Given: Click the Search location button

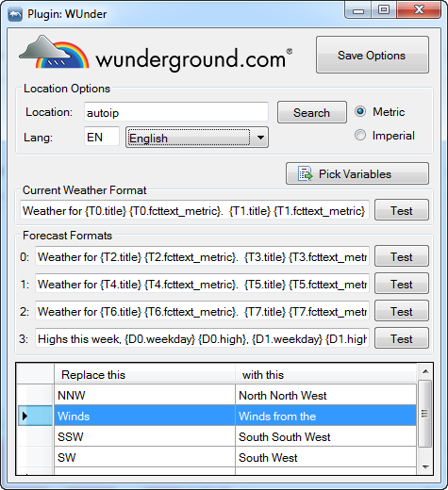Looking at the screenshot, I should click(312, 112).
